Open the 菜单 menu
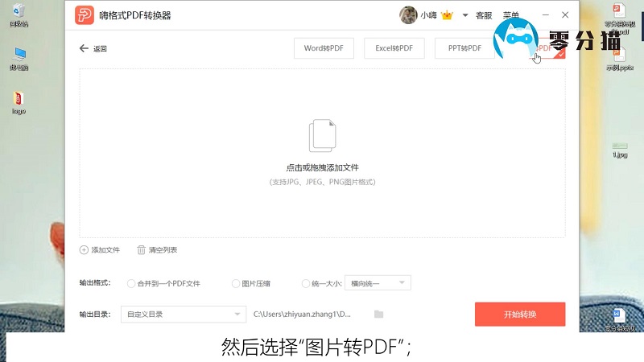The image size is (644, 362). click(x=511, y=15)
